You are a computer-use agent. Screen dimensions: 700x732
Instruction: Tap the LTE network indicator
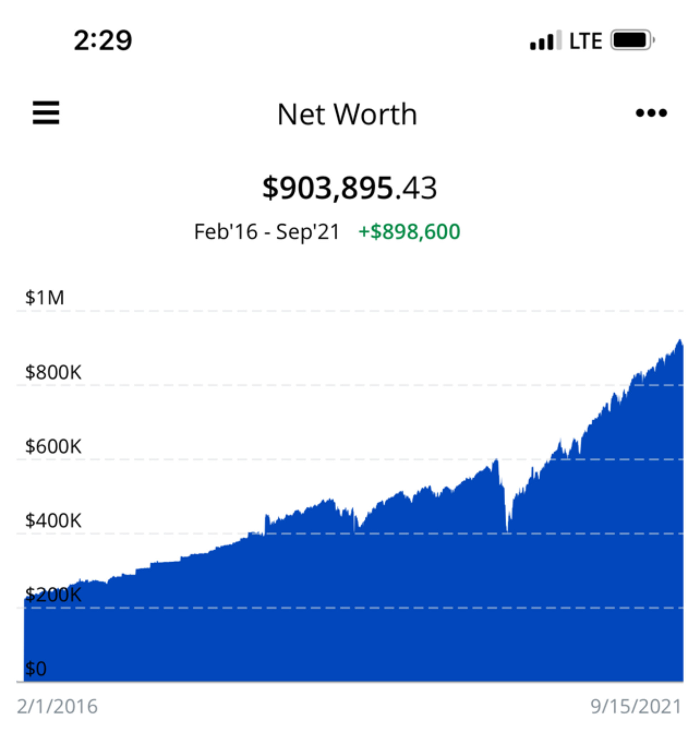click(x=585, y=41)
